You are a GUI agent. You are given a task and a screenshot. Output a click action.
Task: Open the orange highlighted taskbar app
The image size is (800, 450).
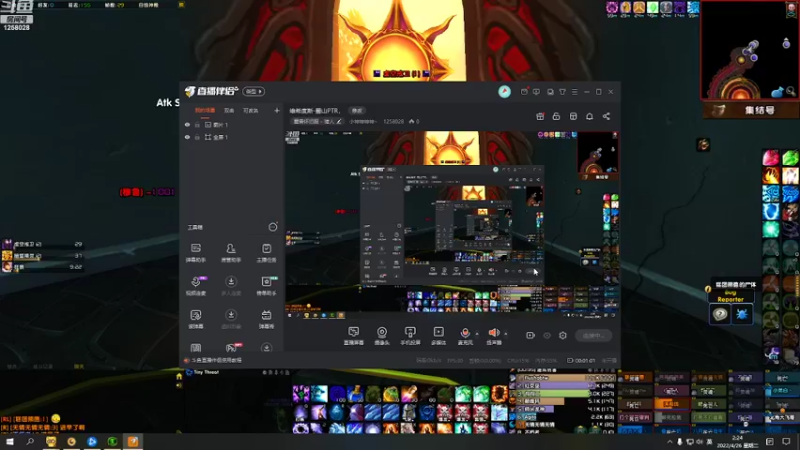(x=133, y=441)
